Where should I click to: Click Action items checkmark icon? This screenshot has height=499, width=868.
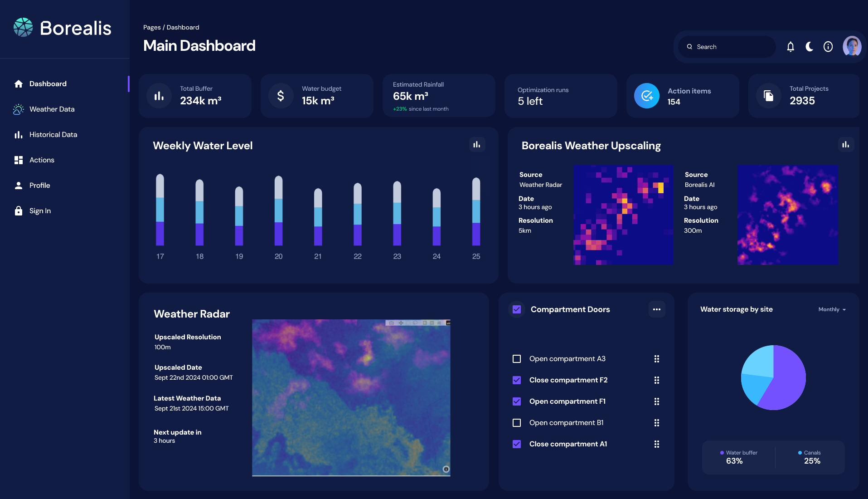[647, 96]
